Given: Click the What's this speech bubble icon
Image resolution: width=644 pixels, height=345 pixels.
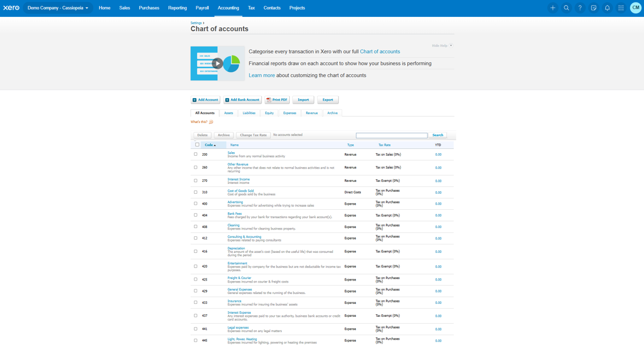Looking at the screenshot, I should tap(211, 122).
